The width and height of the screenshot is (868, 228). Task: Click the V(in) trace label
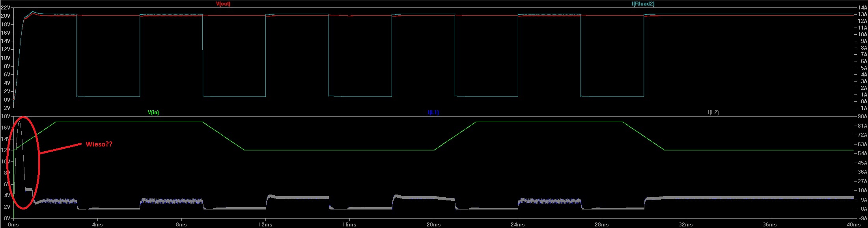(x=153, y=112)
